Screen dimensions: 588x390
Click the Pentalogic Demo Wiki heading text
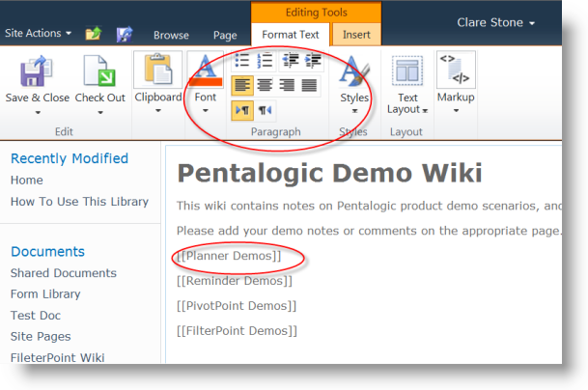[329, 173]
